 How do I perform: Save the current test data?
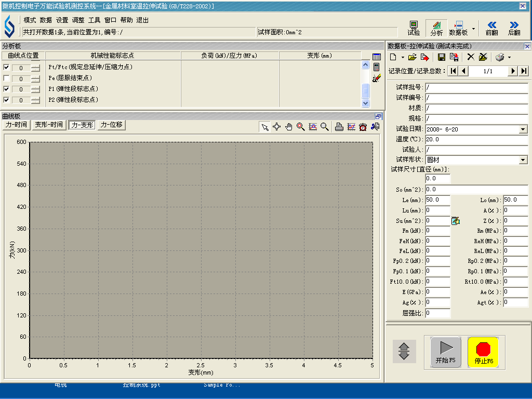442,57
